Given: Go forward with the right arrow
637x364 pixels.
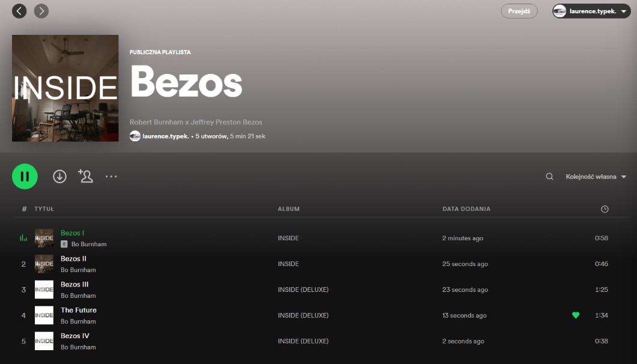Looking at the screenshot, I should 41,11.
